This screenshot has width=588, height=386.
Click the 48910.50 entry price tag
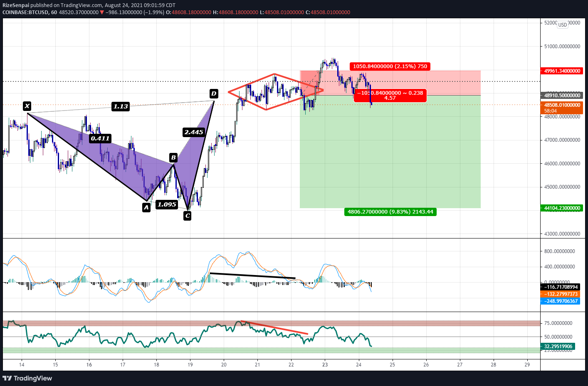561,95
